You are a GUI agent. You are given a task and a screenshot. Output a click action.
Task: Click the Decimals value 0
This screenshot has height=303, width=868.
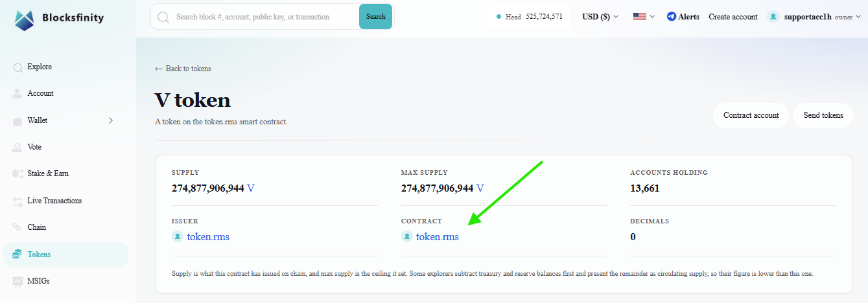point(633,237)
